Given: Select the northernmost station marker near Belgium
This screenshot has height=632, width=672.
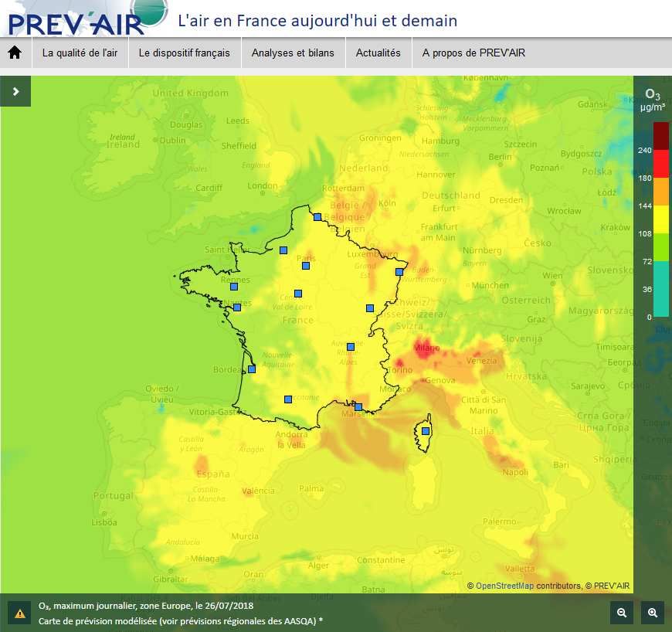Looking at the screenshot, I should [x=317, y=217].
